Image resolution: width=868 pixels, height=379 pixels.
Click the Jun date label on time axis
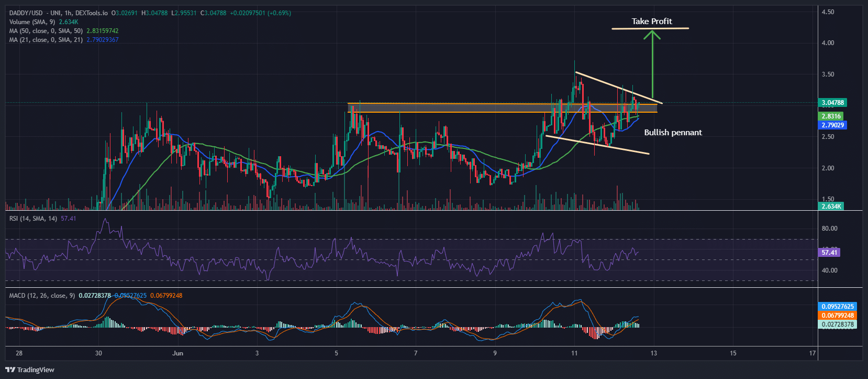pyautogui.click(x=178, y=353)
